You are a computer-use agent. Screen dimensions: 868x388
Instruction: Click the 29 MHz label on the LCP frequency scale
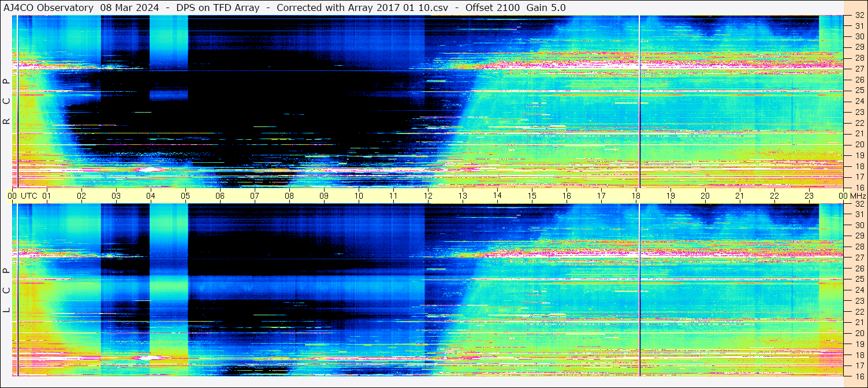click(859, 236)
